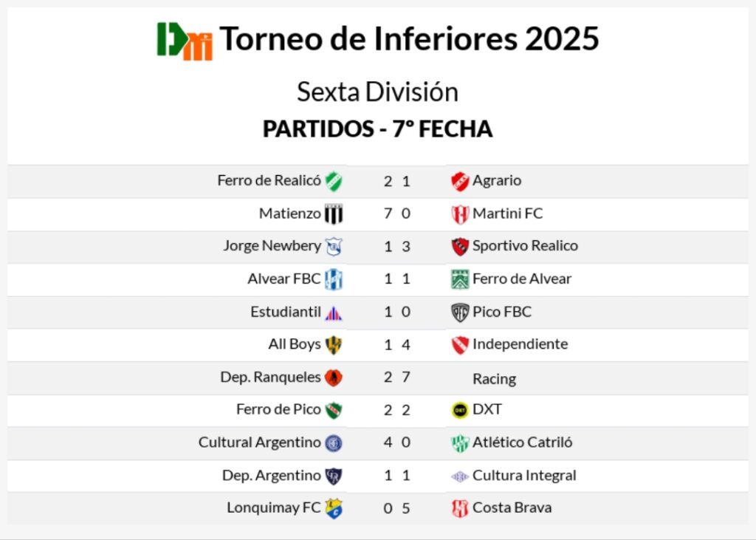Click the DXT yellow round crest

click(x=460, y=410)
